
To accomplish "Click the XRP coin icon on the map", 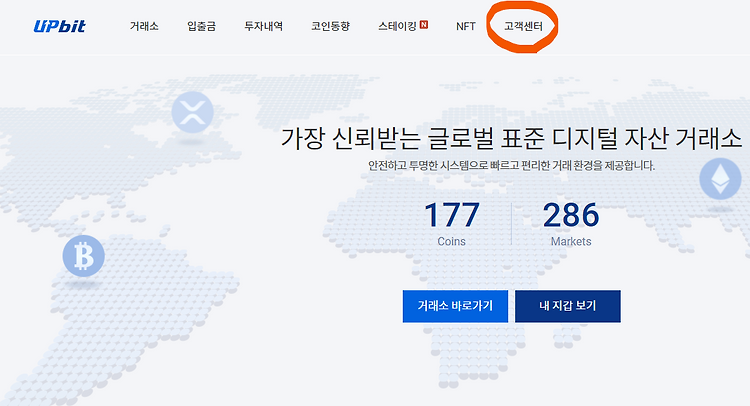I will tap(192, 112).
